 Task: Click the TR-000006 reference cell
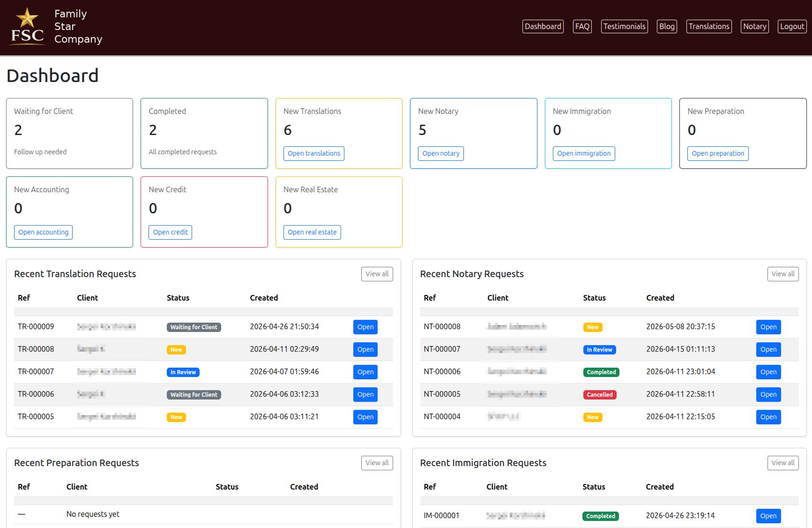36,394
